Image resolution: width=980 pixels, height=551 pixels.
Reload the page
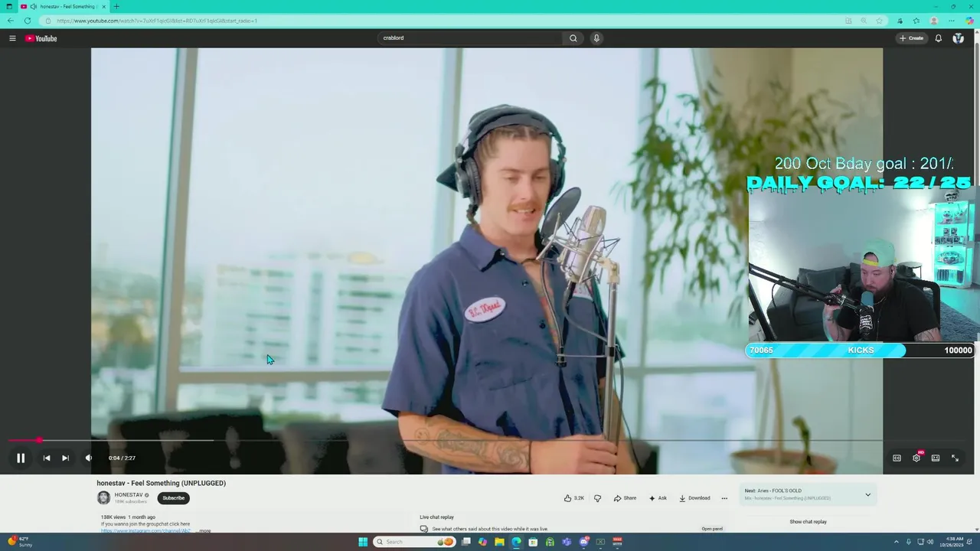(28, 21)
